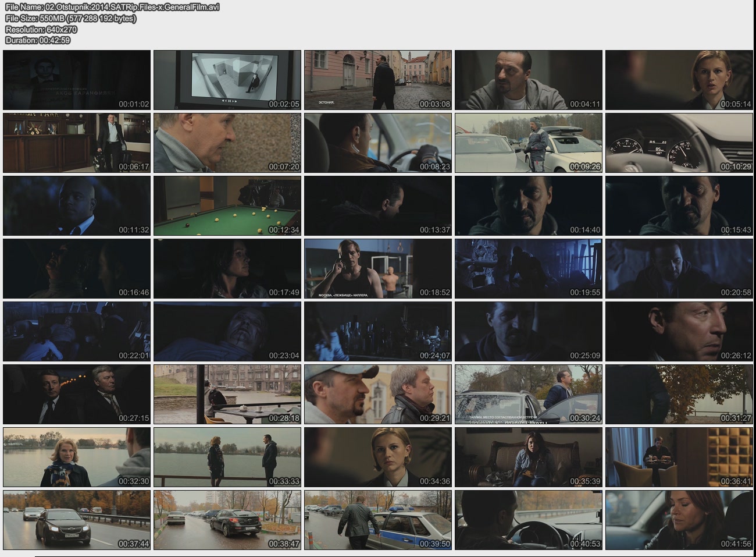Viewport: 756px width, 557px height.
Task: Select the street scene thumbnail at 00:03:08
Action: point(377,80)
